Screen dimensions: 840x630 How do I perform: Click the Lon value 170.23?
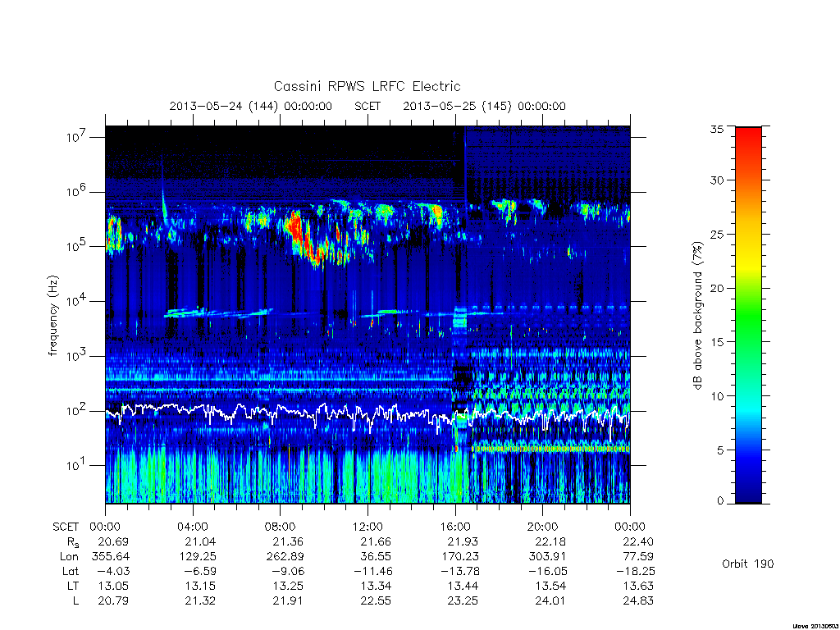tap(460, 557)
